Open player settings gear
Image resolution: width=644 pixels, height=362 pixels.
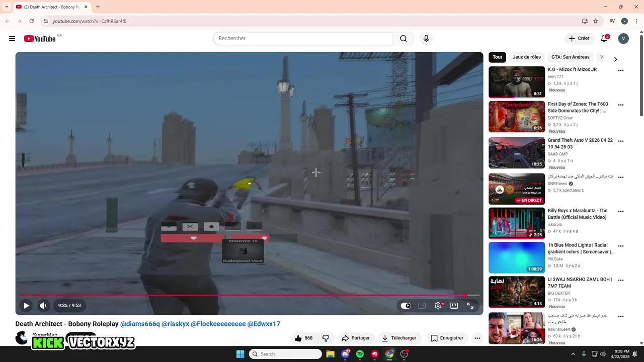coord(438,306)
